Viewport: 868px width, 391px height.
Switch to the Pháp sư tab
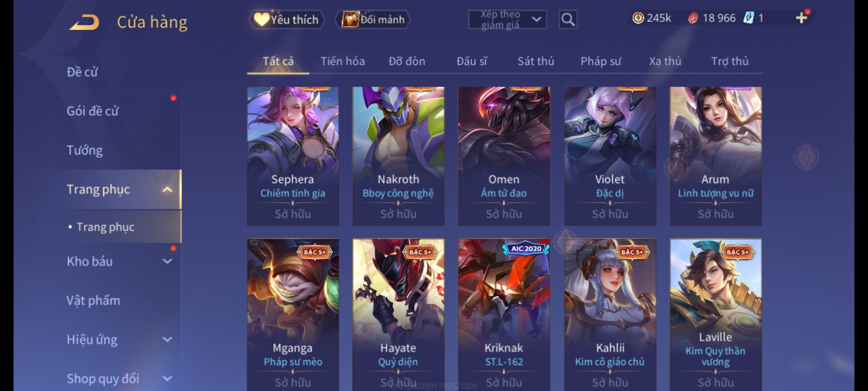pyautogui.click(x=600, y=61)
